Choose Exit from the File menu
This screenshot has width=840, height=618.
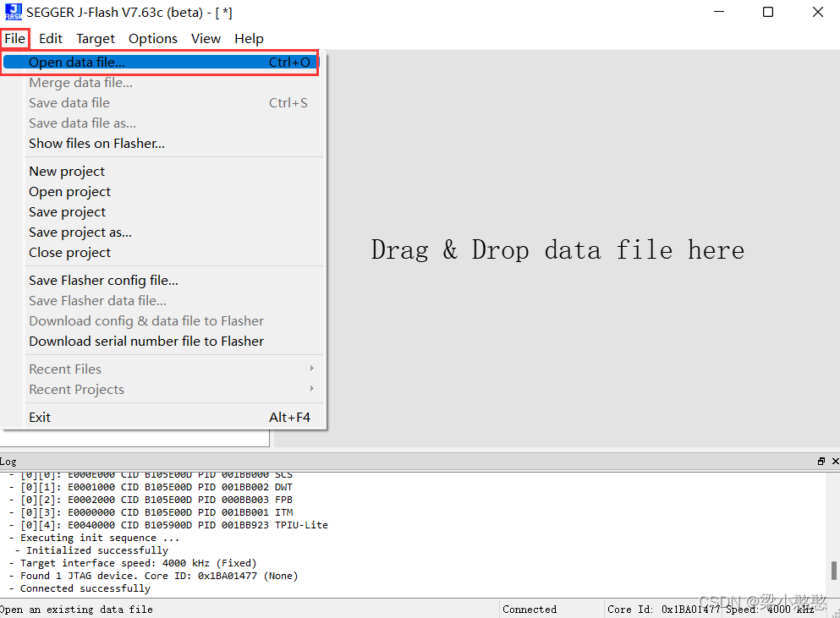[x=163, y=418]
